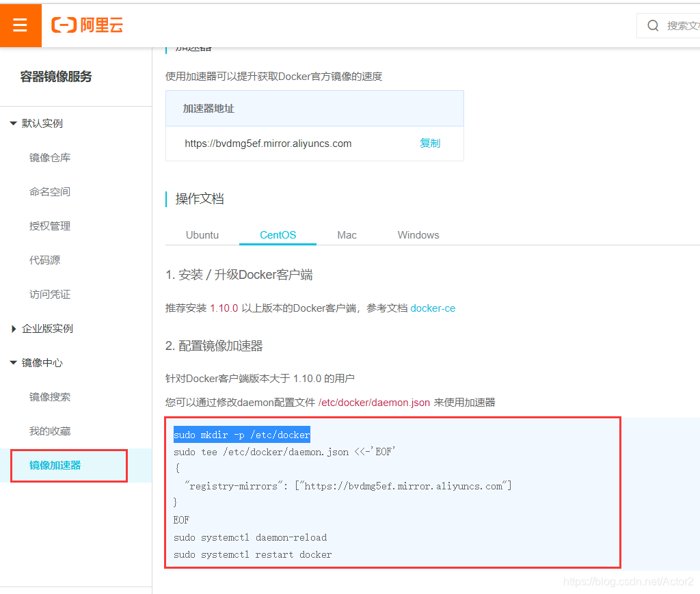Click 企业版实例 section label
The height and width of the screenshot is (594, 700).
(x=47, y=329)
